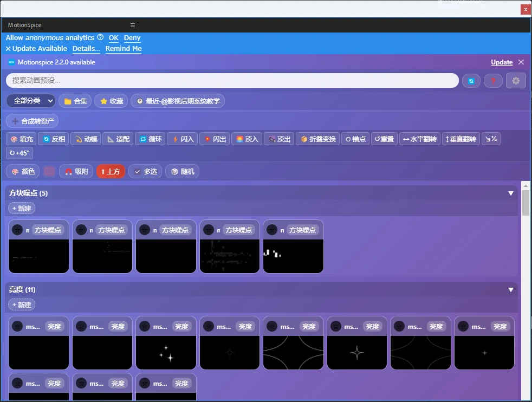Click the scrollbar up arrow

coord(525,186)
